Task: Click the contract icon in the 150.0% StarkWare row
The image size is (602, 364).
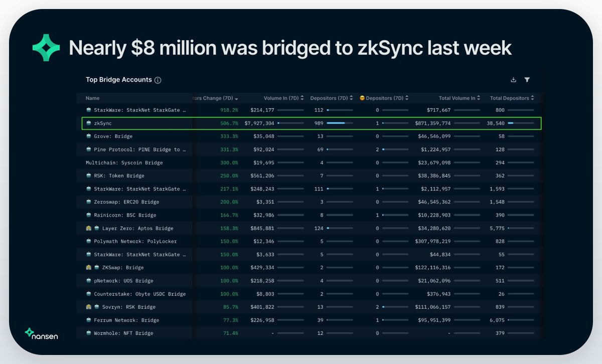Action: pos(89,254)
